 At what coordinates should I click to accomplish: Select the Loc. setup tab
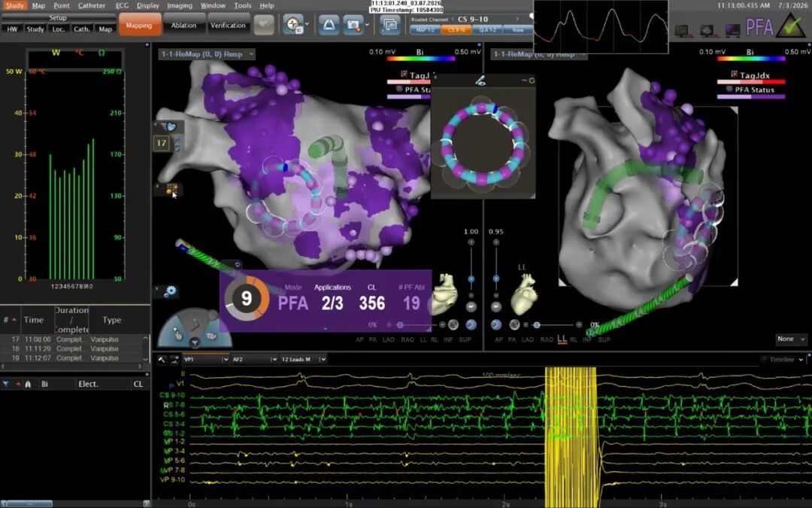pos(59,29)
